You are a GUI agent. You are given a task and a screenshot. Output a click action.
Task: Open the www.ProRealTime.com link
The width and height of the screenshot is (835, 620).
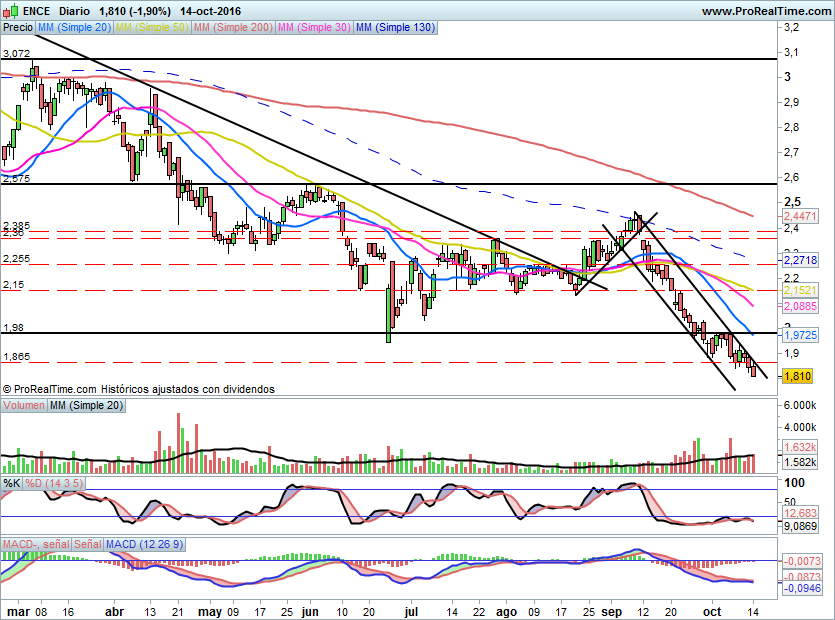[x=765, y=10]
